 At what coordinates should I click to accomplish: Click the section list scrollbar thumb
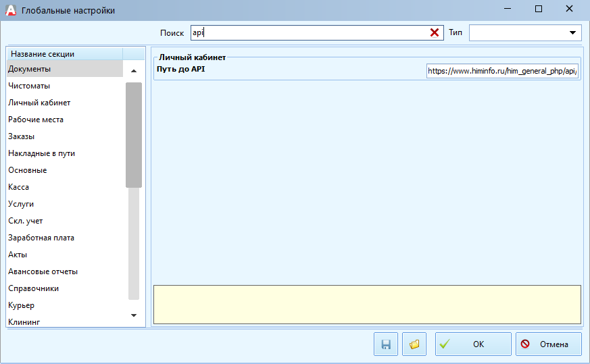coord(133,134)
